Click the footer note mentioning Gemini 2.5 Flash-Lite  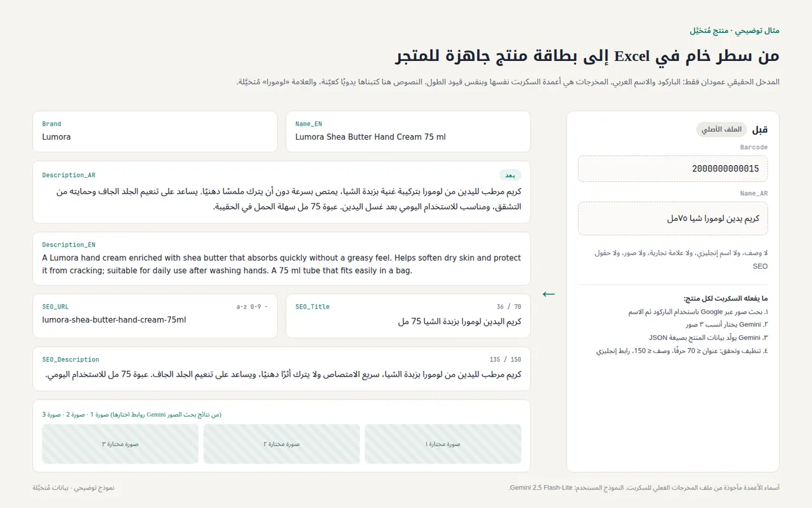644,488
